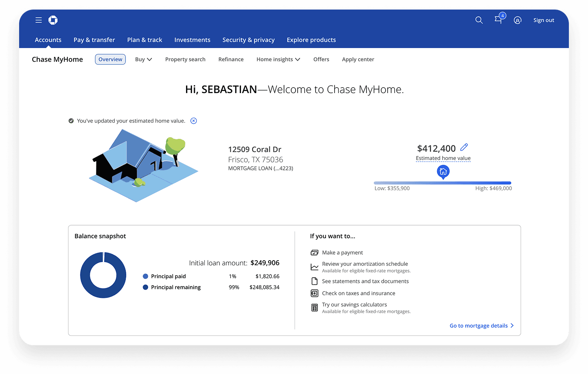This screenshot has height=374, width=588.
Task: Open Review your amortization schedule
Action: click(x=365, y=264)
